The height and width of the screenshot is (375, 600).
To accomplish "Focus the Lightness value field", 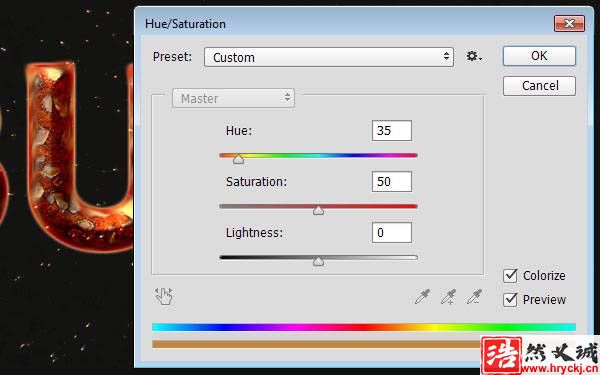I will (x=392, y=232).
